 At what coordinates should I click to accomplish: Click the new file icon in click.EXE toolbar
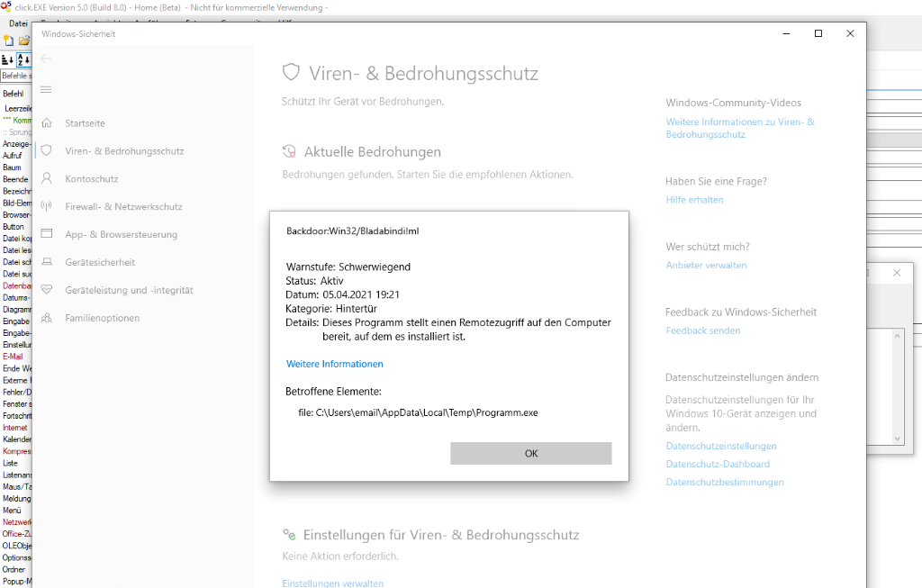8,41
